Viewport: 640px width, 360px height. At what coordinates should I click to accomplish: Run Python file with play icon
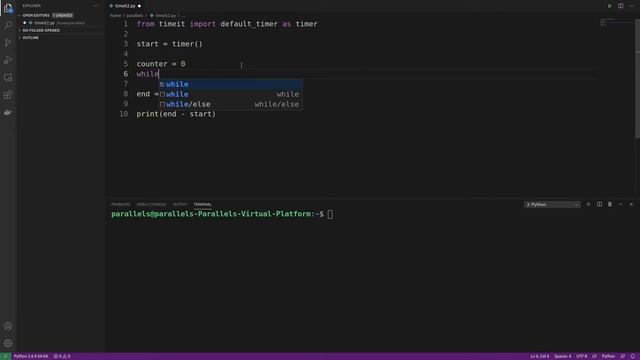(x=610, y=6)
